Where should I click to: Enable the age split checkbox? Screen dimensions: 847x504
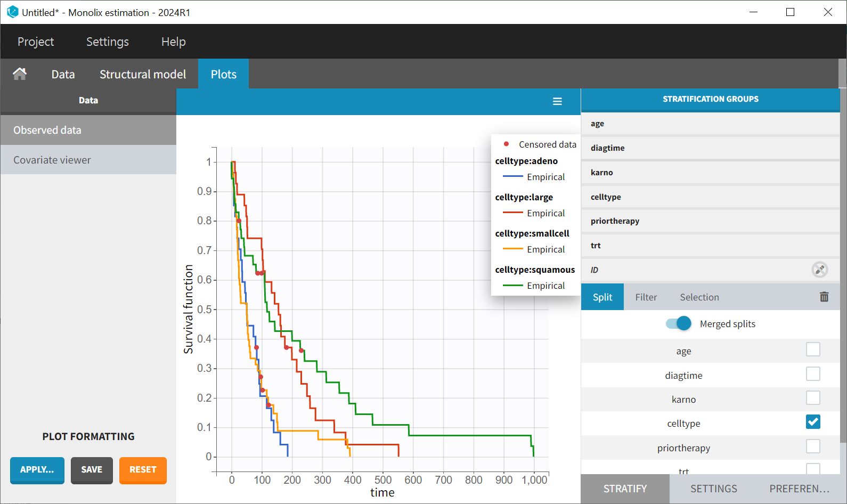click(x=812, y=350)
